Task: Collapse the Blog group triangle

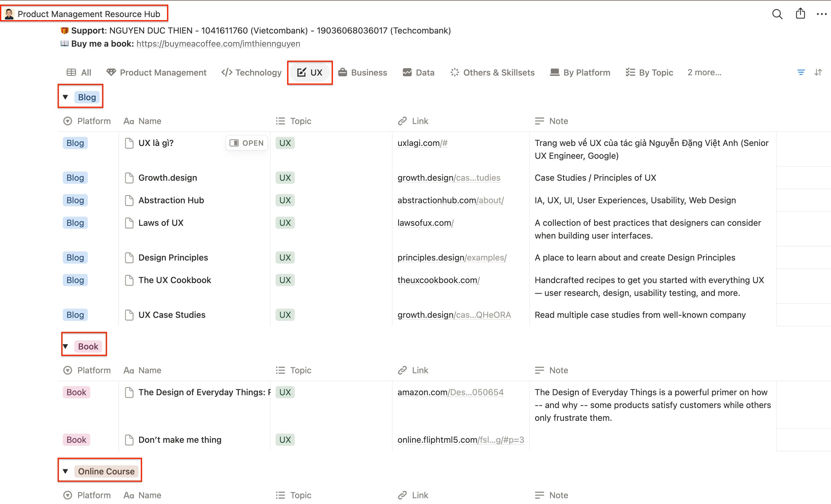Action: (x=66, y=97)
